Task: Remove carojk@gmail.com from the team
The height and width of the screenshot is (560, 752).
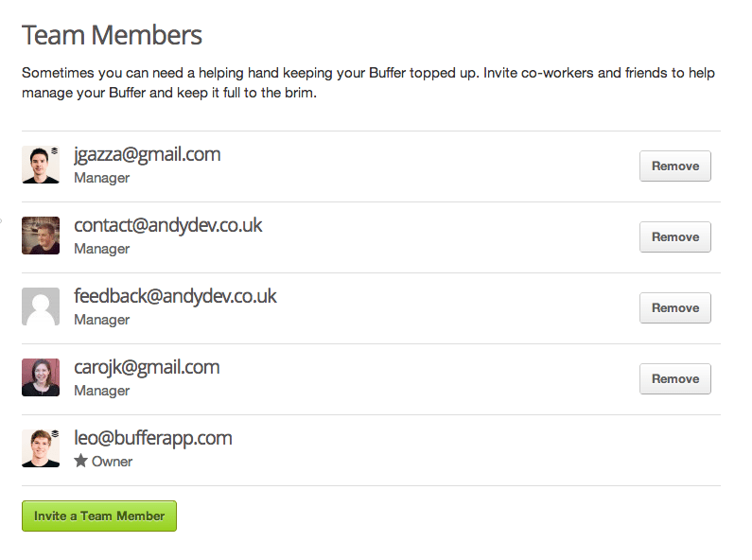Action: [674, 378]
